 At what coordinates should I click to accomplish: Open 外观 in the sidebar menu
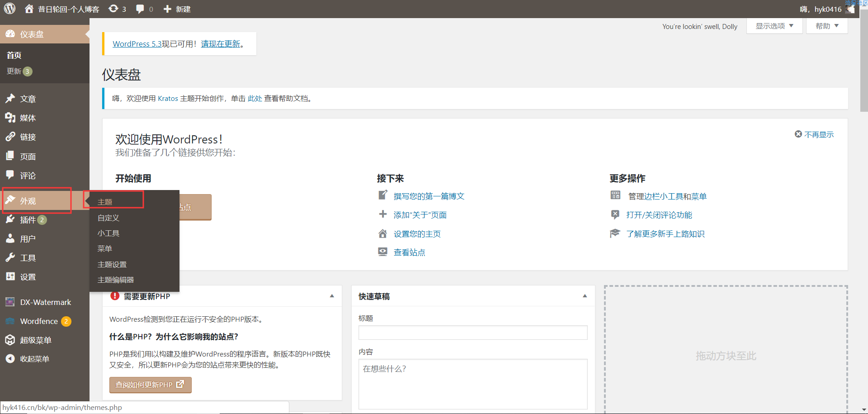pos(45,200)
